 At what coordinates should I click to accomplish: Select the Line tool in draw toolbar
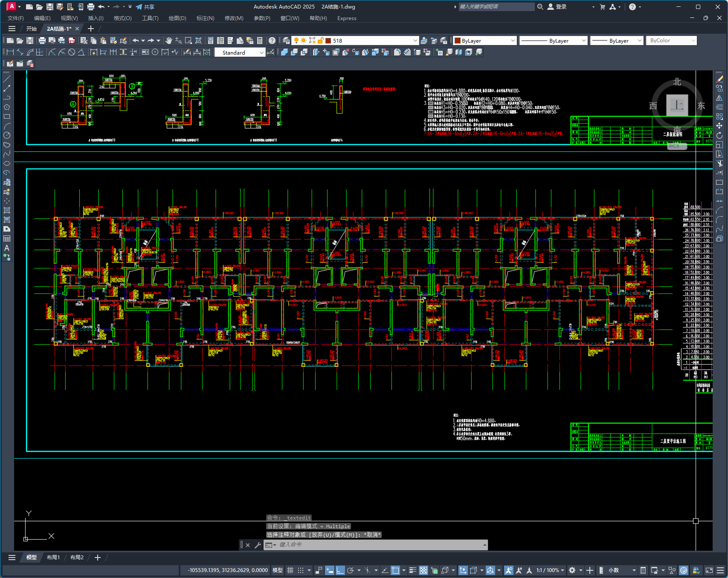(7, 79)
